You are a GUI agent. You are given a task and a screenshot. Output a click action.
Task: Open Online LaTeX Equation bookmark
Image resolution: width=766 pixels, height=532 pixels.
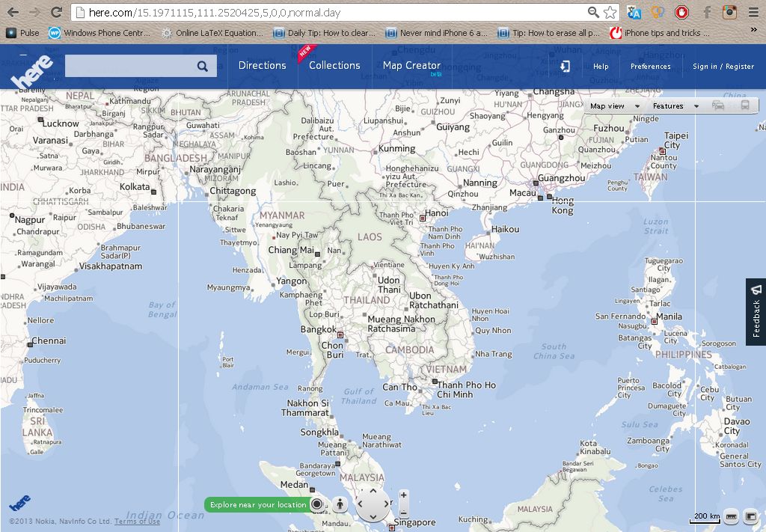coord(213,33)
